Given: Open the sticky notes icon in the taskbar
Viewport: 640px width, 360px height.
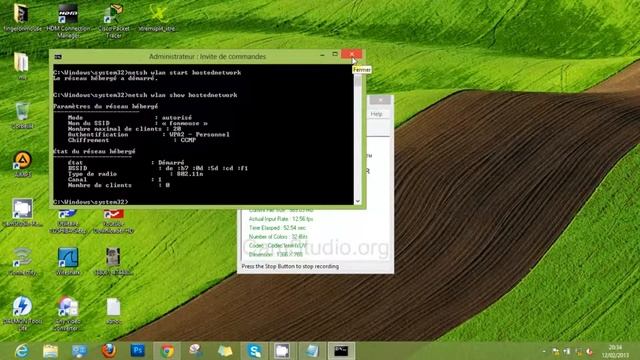Looking at the screenshot, I should click(x=225, y=351).
